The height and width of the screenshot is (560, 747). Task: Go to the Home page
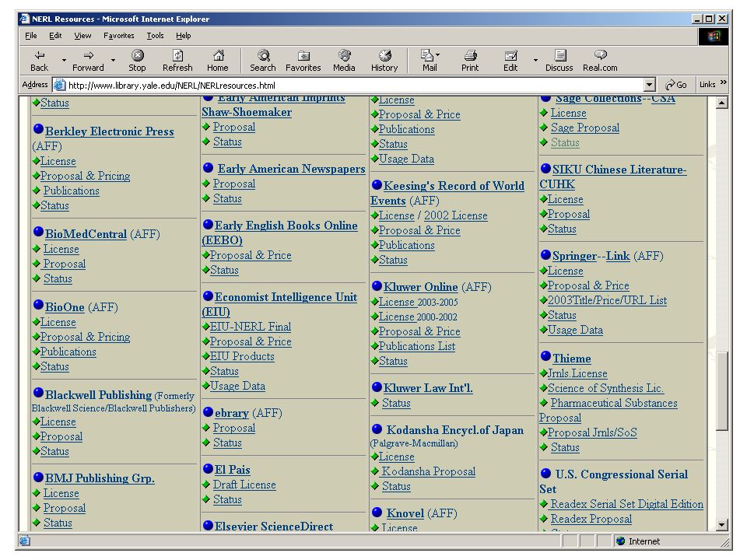pos(218,61)
